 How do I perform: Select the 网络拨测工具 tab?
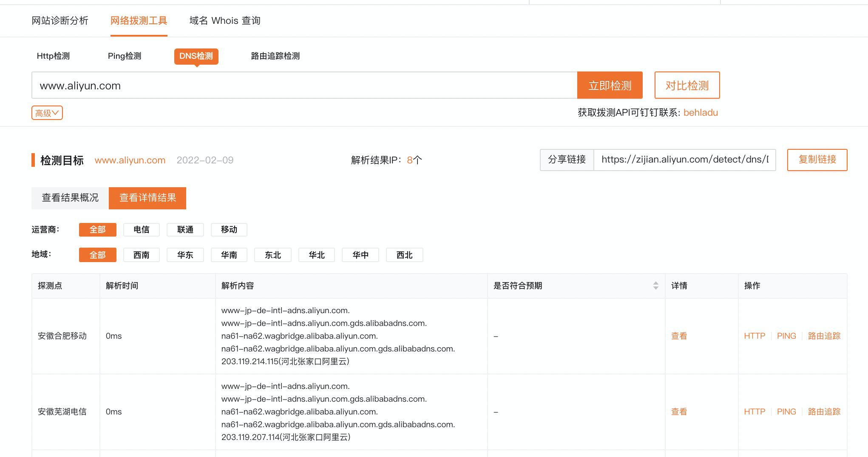[x=139, y=20]
